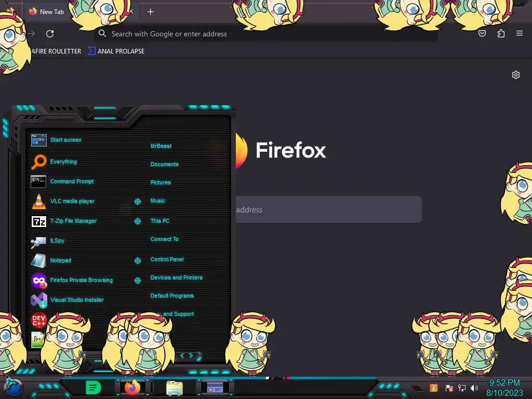Click the ANAL PROLAPSE bookmark
Viewport: 532px width, 399px height.
116,51
